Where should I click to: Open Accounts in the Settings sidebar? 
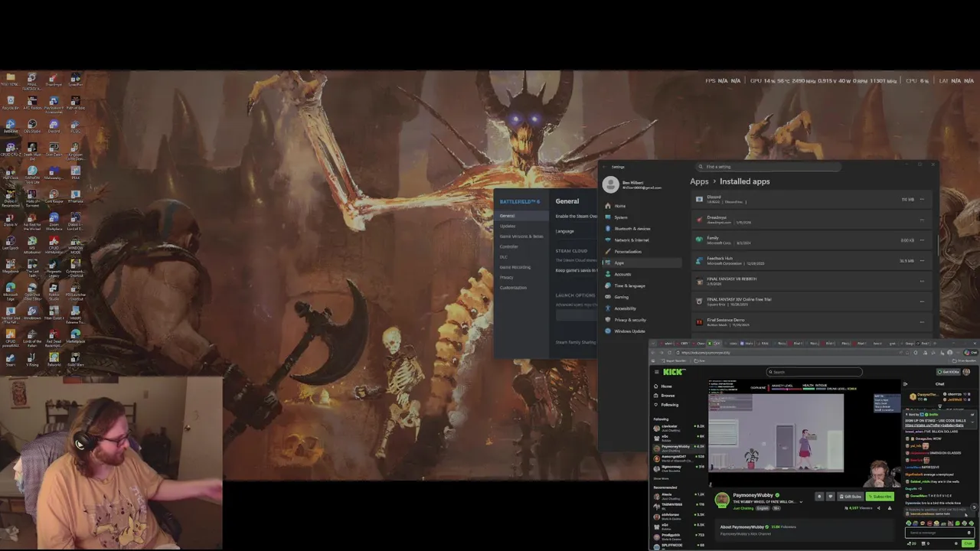pyautogui.click(x=642, y=274)
